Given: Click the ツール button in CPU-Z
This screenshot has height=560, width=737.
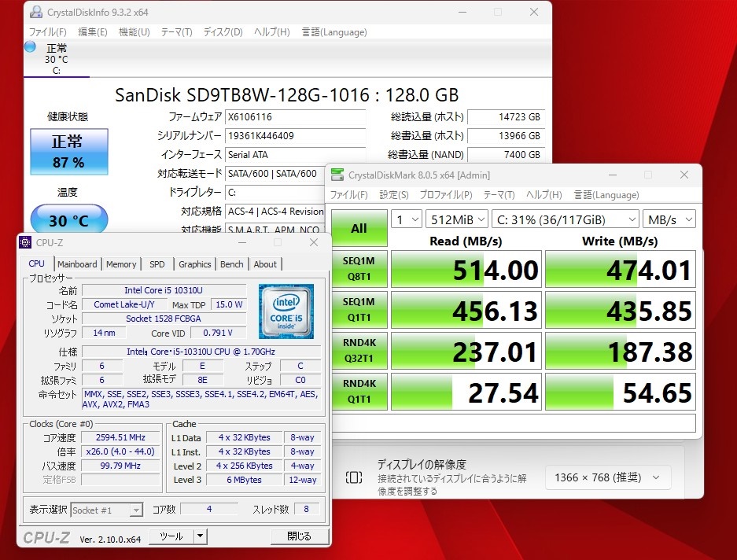Looking at the screenshot, I should click(x=171, y=536).
